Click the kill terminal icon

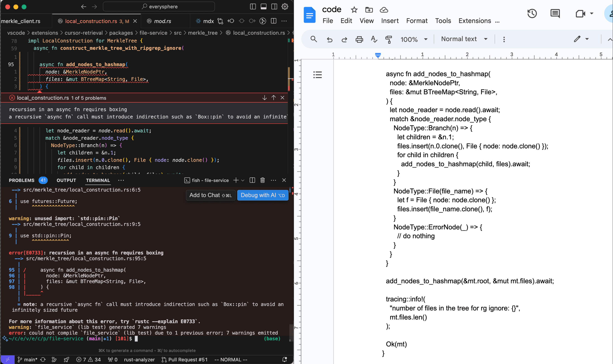coord(262,180)
